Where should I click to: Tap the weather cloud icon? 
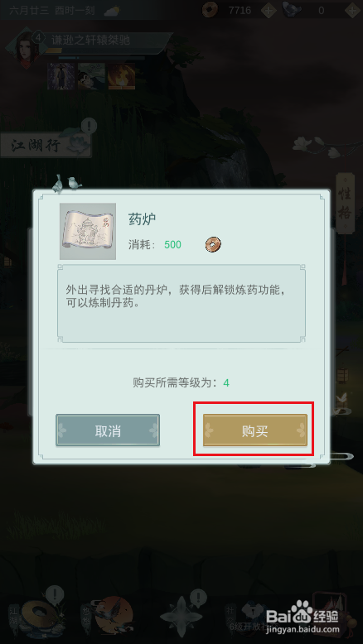(x=111, y=11)
